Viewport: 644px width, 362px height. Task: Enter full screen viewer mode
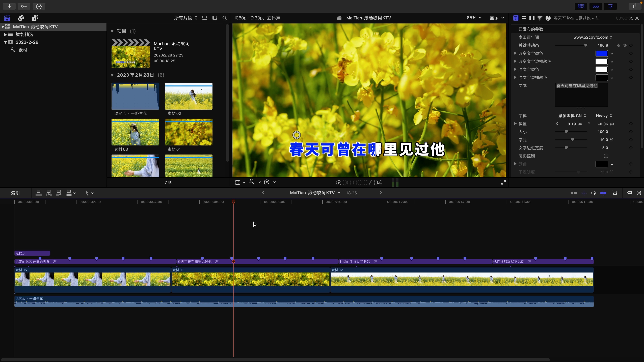pyautogui.click(x=503, y=182)
